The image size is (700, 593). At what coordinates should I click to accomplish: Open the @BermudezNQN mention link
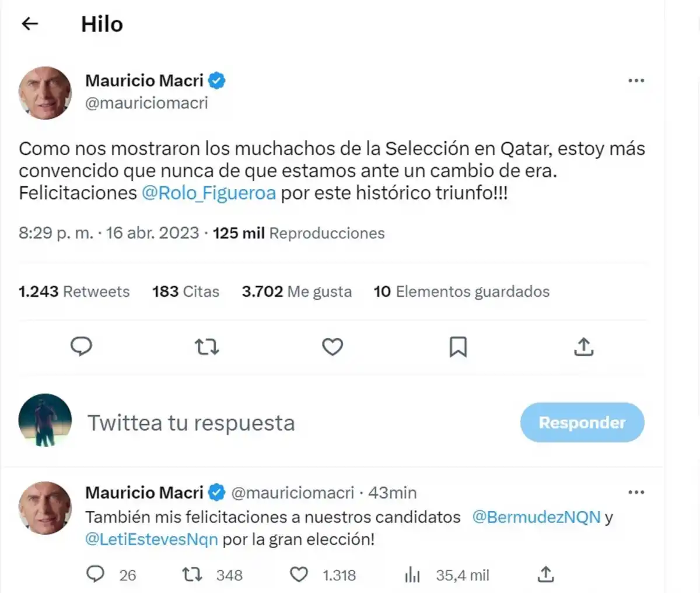[x=537, y=517]
